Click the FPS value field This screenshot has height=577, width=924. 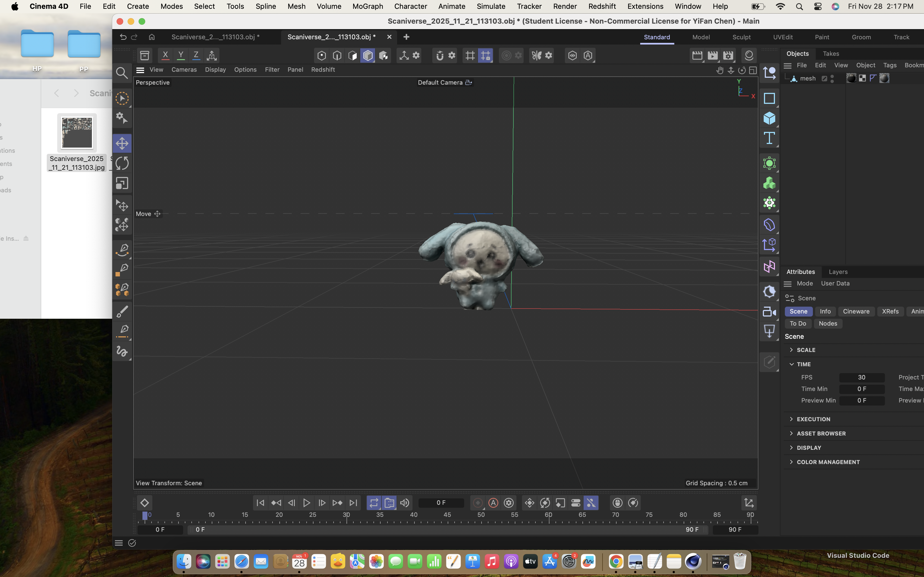[x=861, y=378]
